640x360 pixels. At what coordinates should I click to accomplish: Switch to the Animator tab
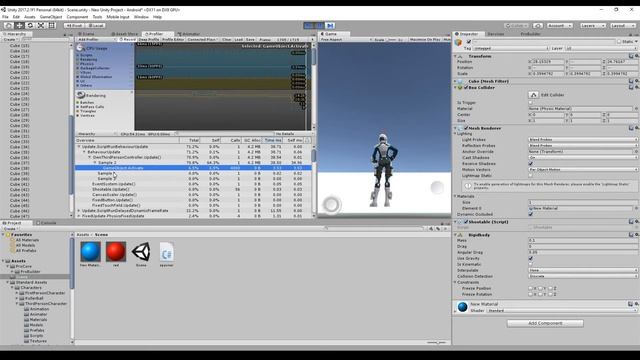[x=189, y=34]
